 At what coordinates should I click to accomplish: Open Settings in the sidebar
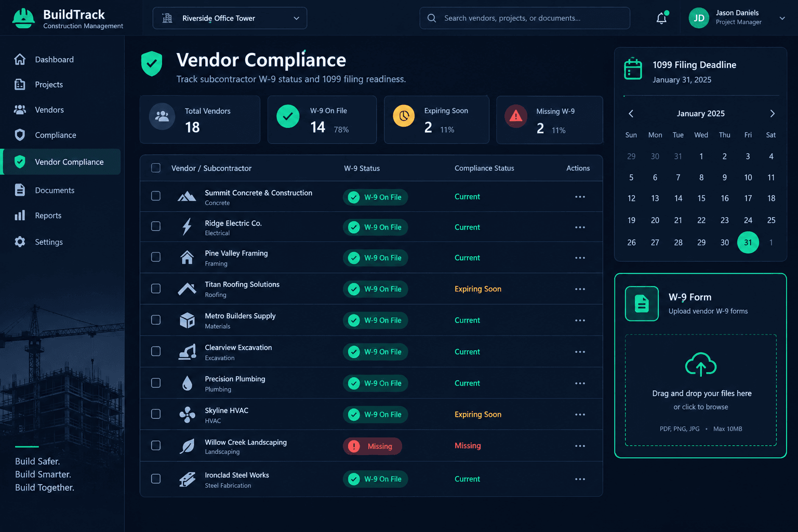[62, 242]
